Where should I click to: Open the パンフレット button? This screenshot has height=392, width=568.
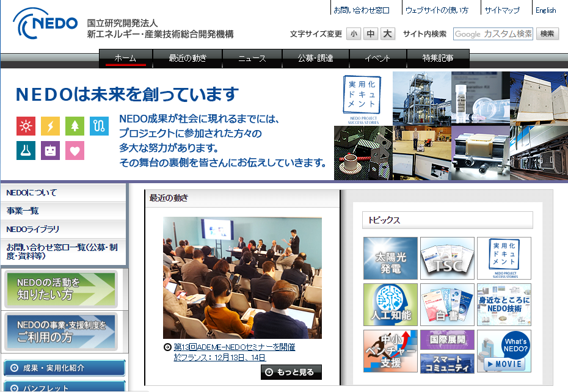click(65, 387)
